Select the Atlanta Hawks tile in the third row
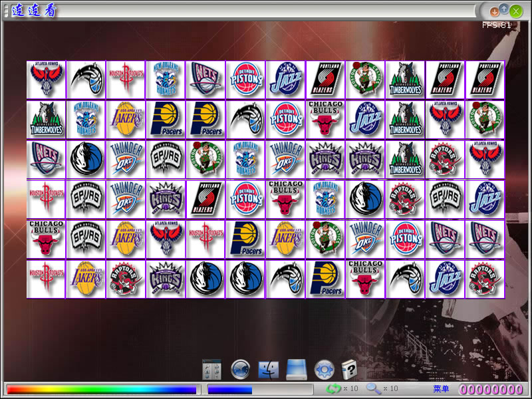The width and height of the screenshot is (532, 399). [485, 160]
